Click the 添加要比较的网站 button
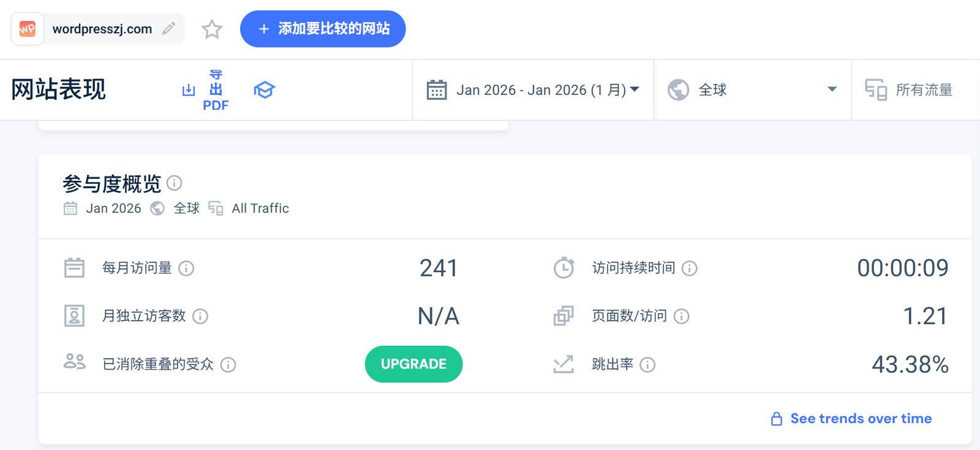The image size is (980, 450). [x=323, y=28]
